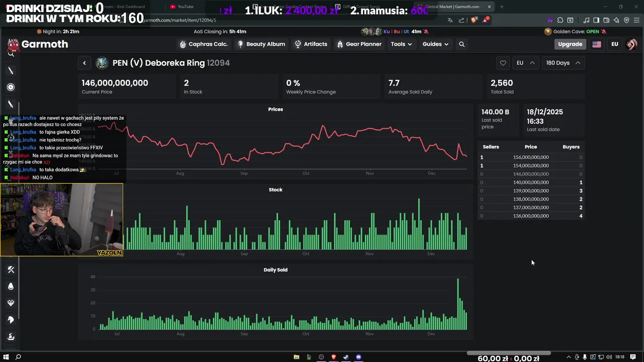Click the Upgrade button
The width and height of the screenshot is (644, 362).
570,44
